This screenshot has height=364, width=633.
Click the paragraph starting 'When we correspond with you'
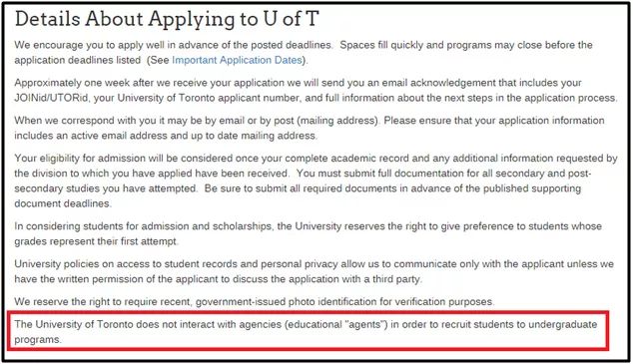click(310, 128)
